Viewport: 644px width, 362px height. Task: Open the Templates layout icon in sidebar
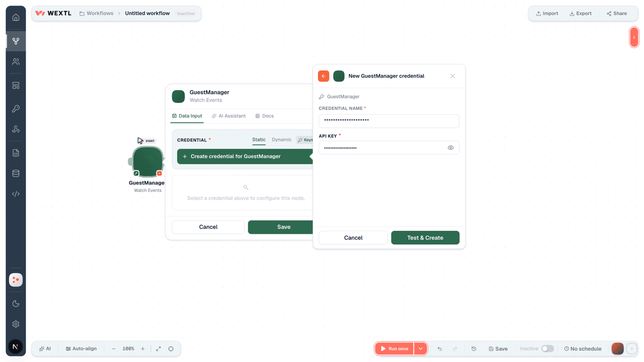pyautogui.click(x=16, y=85)
